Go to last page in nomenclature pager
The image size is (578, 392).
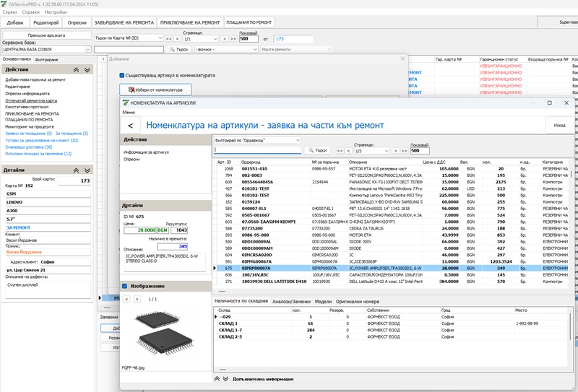404,151
